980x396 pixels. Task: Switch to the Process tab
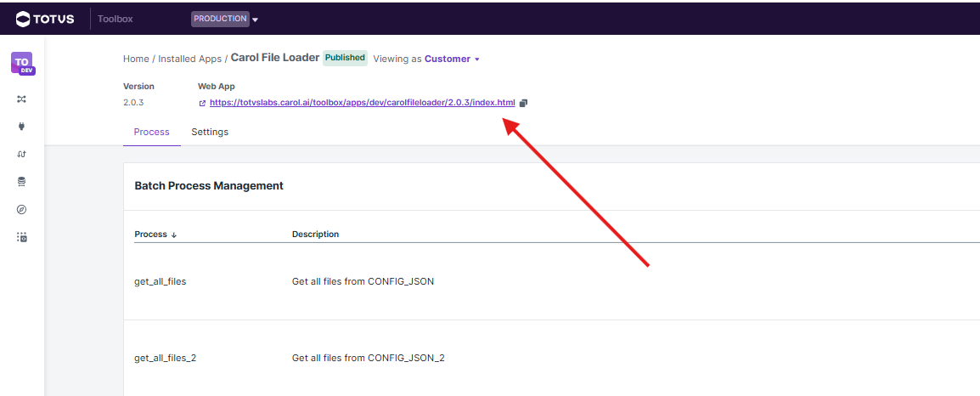tap(152, 132)
